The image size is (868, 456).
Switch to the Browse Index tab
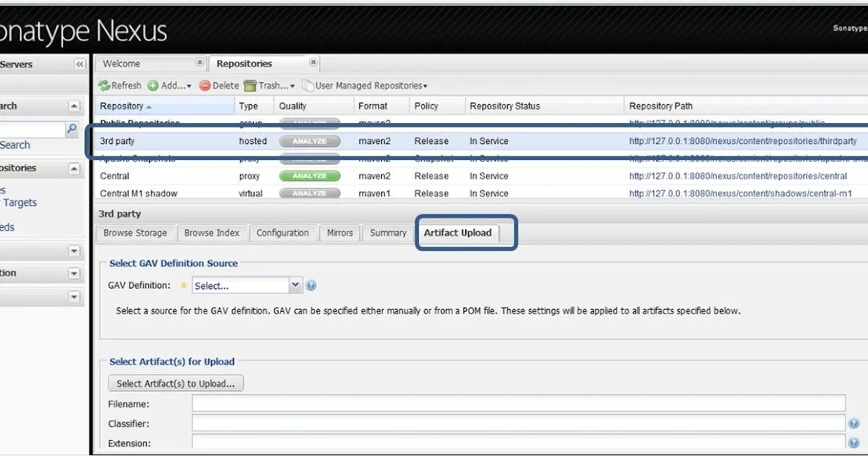pyautogui.click(x=212, y=233)
